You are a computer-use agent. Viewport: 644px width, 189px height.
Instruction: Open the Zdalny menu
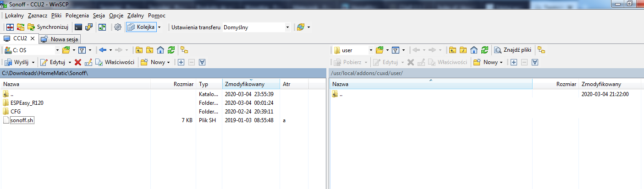click(136, 16)
